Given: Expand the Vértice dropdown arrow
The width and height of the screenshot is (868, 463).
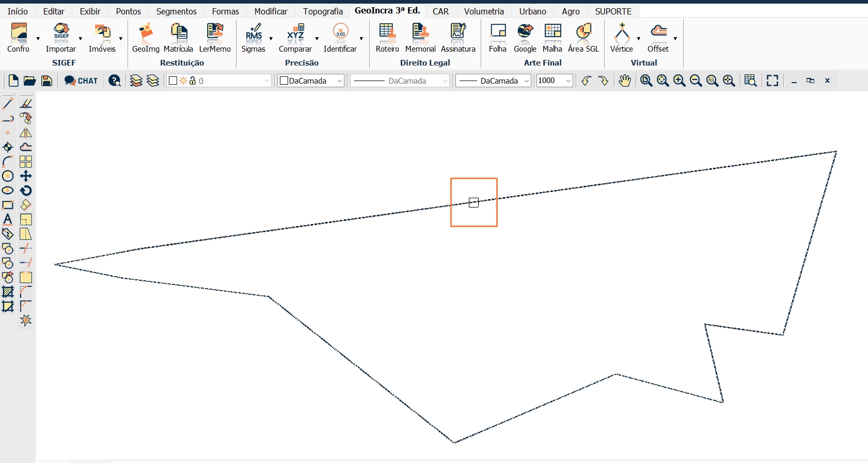Looking at the screenshot, I should [x=639, y=39].
